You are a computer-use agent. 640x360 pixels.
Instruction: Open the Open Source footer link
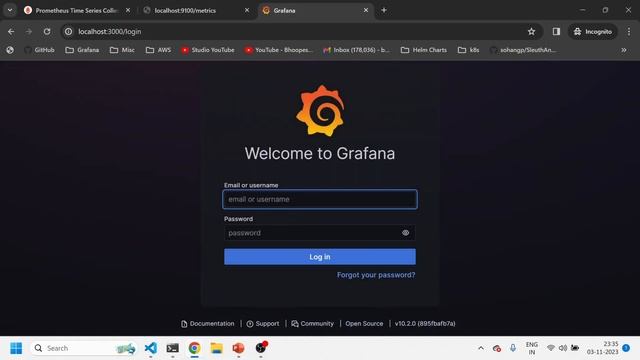[364, 324]
